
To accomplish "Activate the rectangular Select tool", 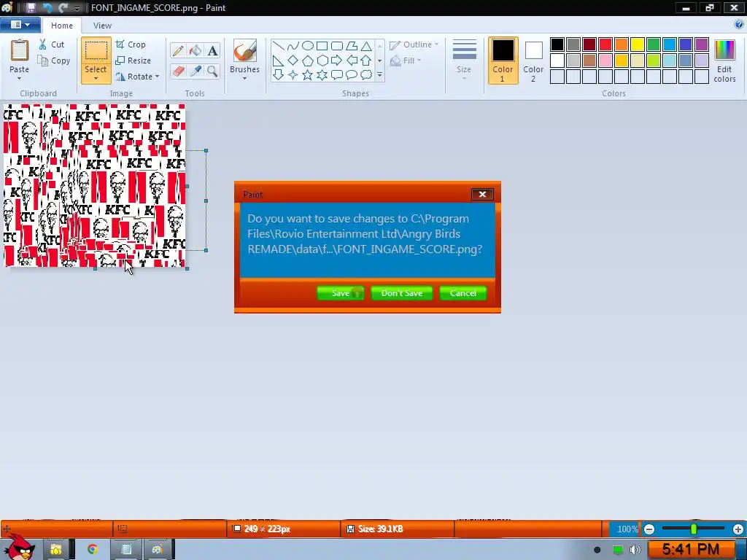I will pos(96,52).
